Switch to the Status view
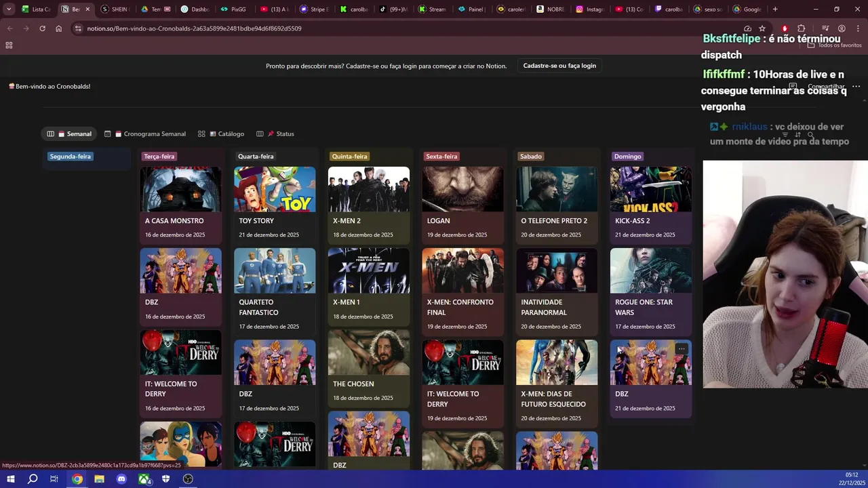This screenshot has width=868, height=488. point(275,134)
